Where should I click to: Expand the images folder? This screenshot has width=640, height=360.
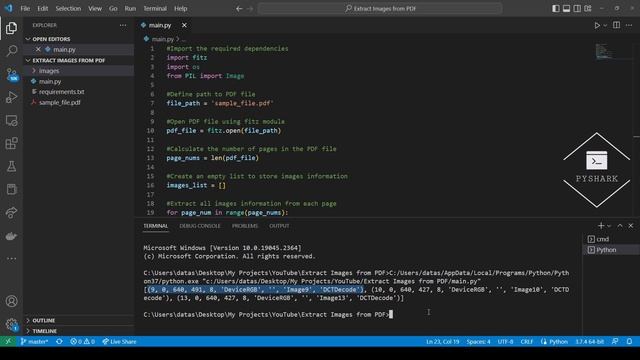point(49,71)
